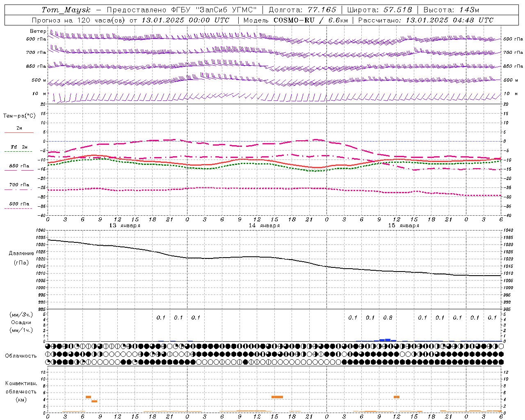Click the computed time 'Рассчитано: 13.01.2025 04:48 UTC'

(426, 20)
